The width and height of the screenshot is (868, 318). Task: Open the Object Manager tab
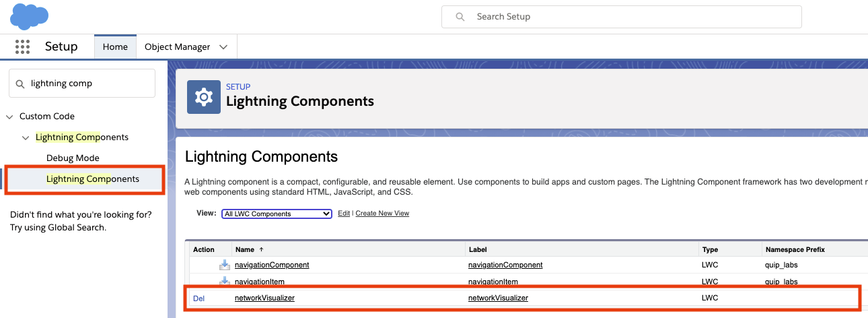tap(178, 46)
